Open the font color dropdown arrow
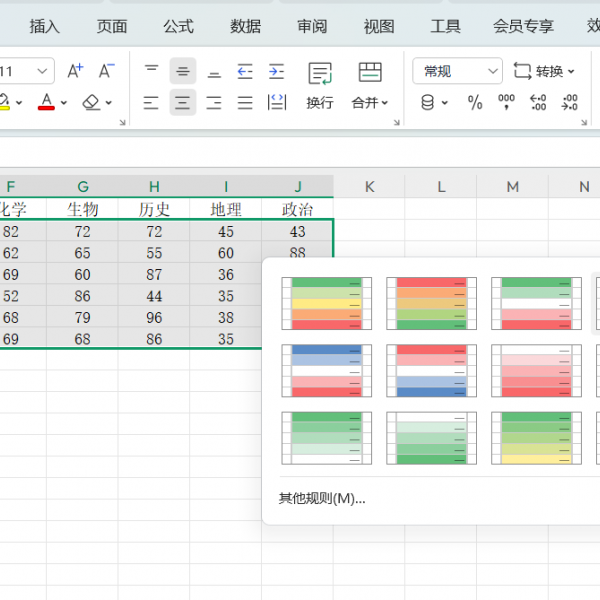Image resolution: width=600 pixels, height=600 pixels. (x=64, y=102)
